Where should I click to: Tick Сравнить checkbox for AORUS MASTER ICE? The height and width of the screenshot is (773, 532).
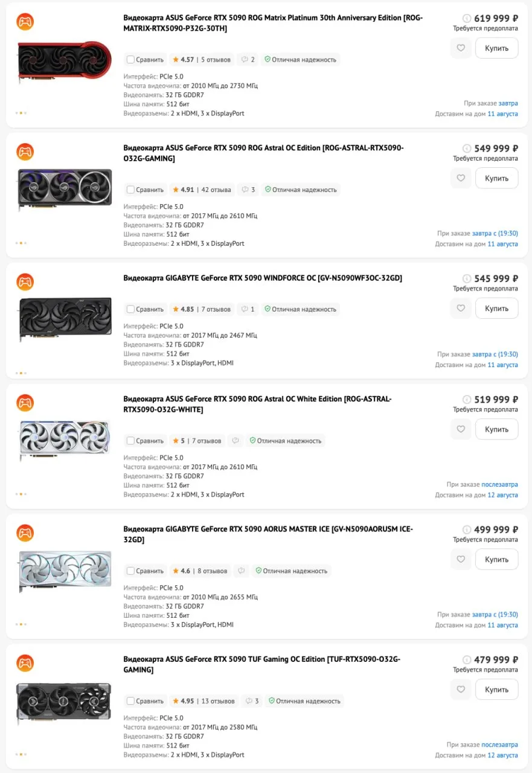click(x=145, y=571)
